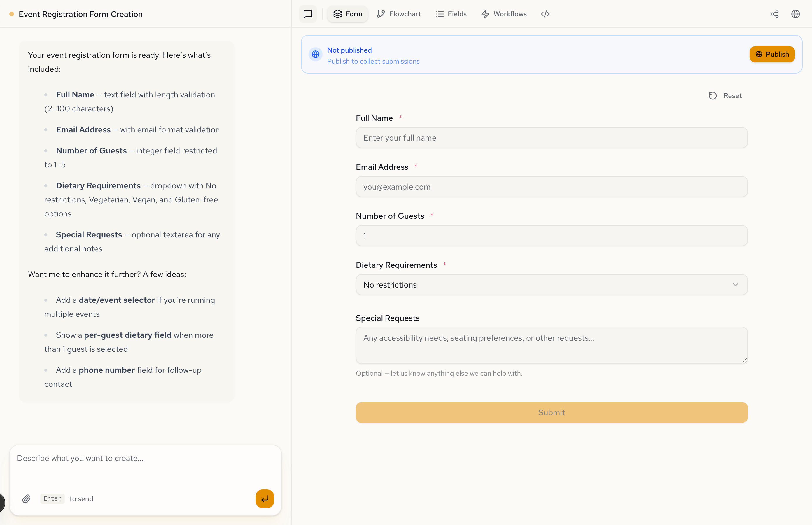Open the Workflows lightning icon
Viewport: 812px width, 525px height.
504,14
